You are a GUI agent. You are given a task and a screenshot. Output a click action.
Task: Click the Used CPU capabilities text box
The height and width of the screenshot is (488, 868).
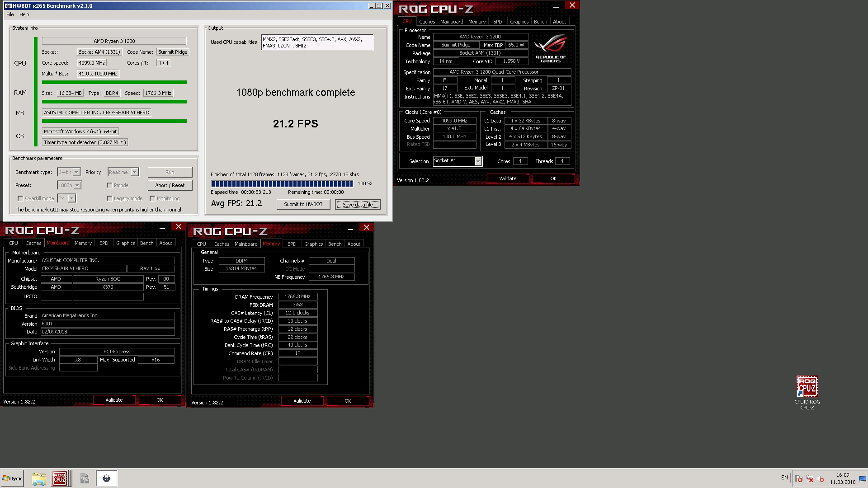point(317,42)
